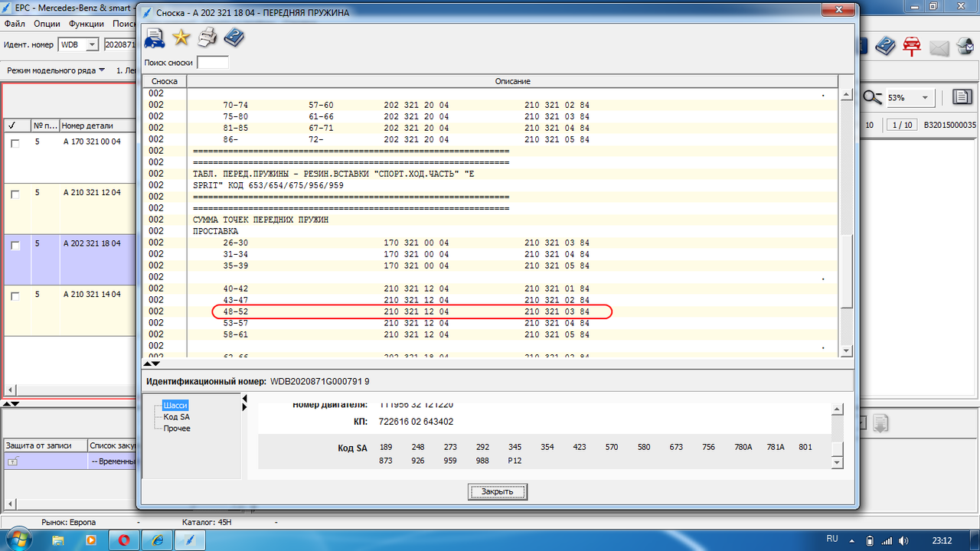Image resolution: width=980 pixels, height=551 pixels.
Task: Open the help book icon in the main EPC toolbar
Action: (x=885, y=46)
